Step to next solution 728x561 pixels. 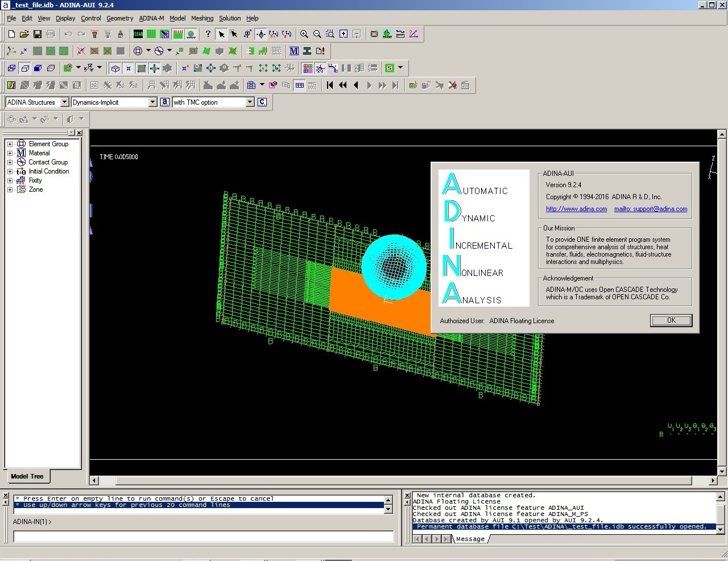point(369,85)
